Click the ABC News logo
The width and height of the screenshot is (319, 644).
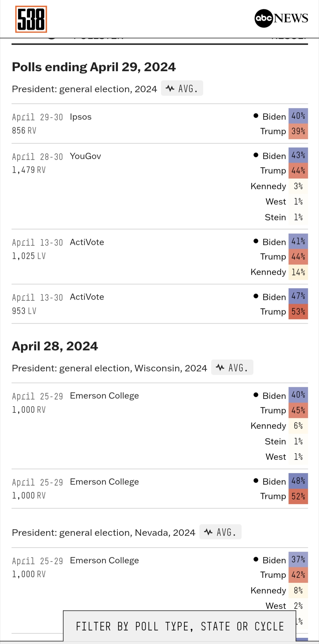tap(281, 18)
